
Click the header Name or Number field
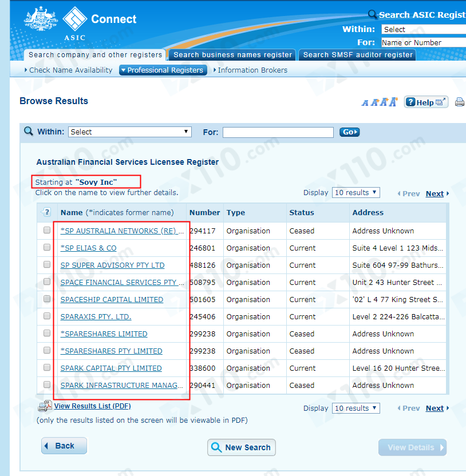coord(424,42)
